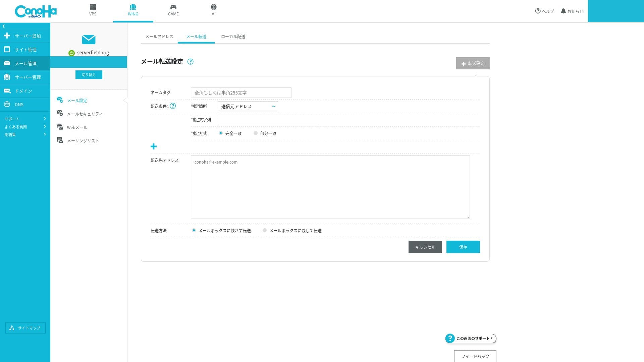Click the ネームタグ input field
644x362 pixels.
tap(241, 93)
